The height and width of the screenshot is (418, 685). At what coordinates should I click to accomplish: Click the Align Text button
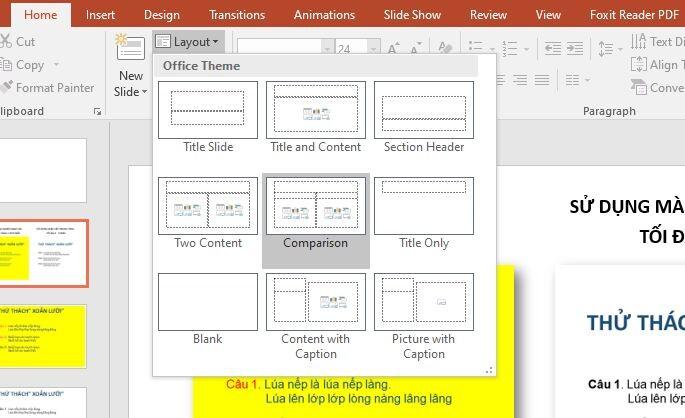pos(657,65)
